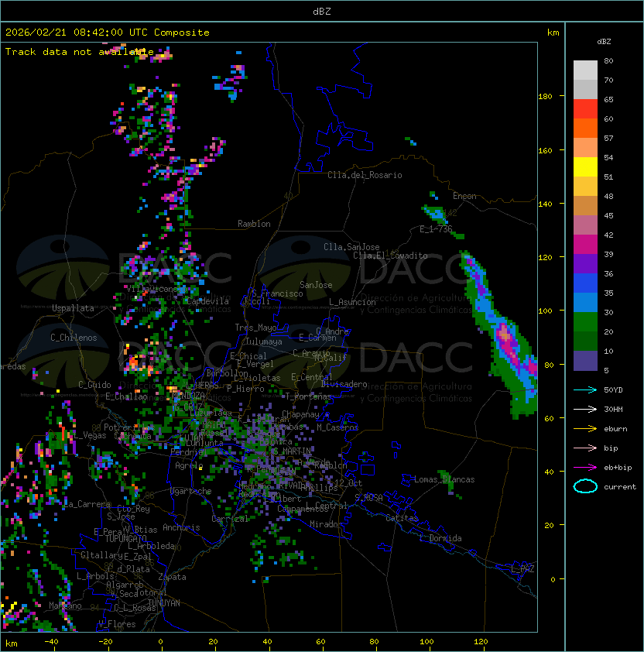Click the 'Lomas_Blancas' map label
This screenshot has height=652, width=644.
point(444,479)
